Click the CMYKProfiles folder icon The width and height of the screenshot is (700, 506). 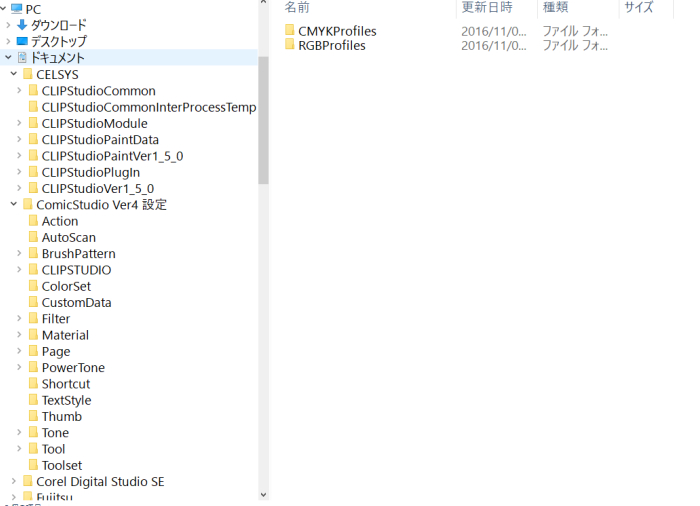click(x=290, y=31)
